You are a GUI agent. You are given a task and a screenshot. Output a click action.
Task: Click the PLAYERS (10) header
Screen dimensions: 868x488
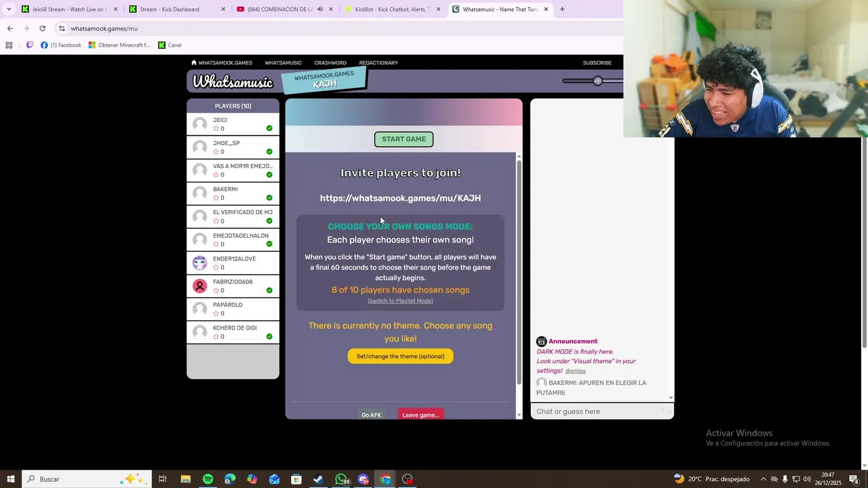pyautogui.click(x=233, y=106)
